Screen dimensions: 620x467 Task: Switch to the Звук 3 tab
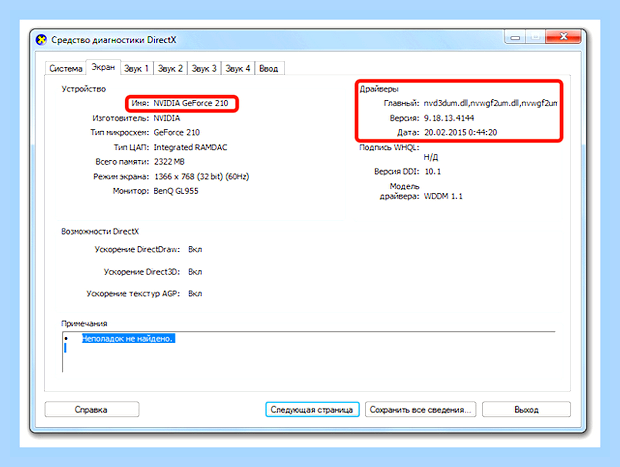pyautogui.click(x=204, y=68)
